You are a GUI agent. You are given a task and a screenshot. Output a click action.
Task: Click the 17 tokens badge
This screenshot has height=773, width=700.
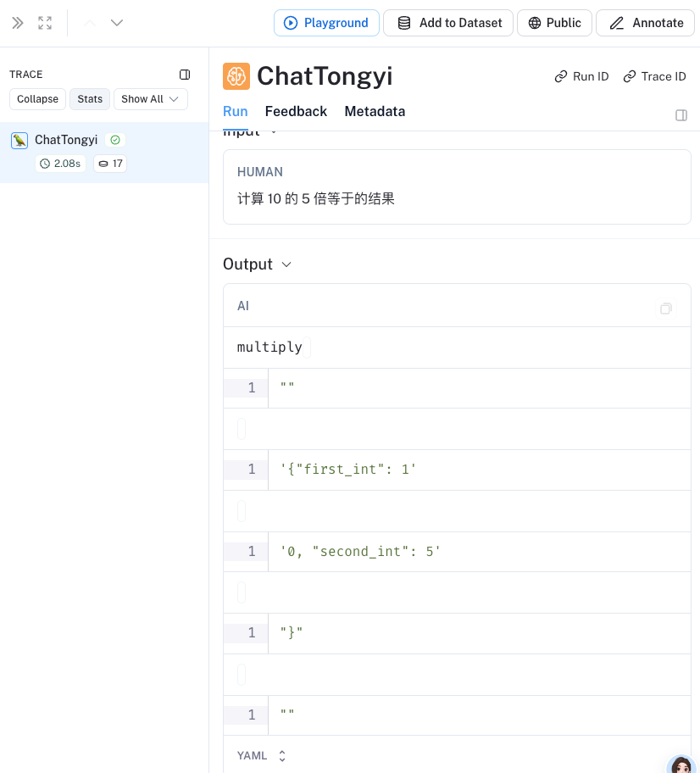coord(110,164)
